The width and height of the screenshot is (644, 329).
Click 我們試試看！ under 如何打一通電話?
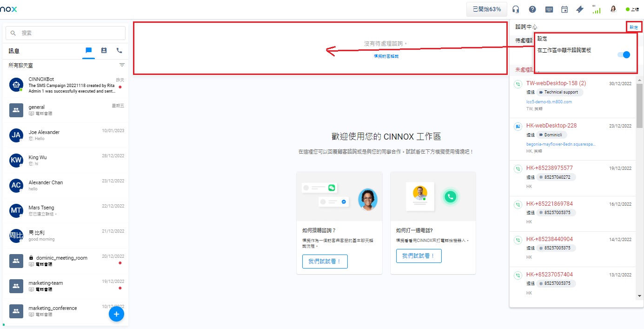tap(419, 256)
